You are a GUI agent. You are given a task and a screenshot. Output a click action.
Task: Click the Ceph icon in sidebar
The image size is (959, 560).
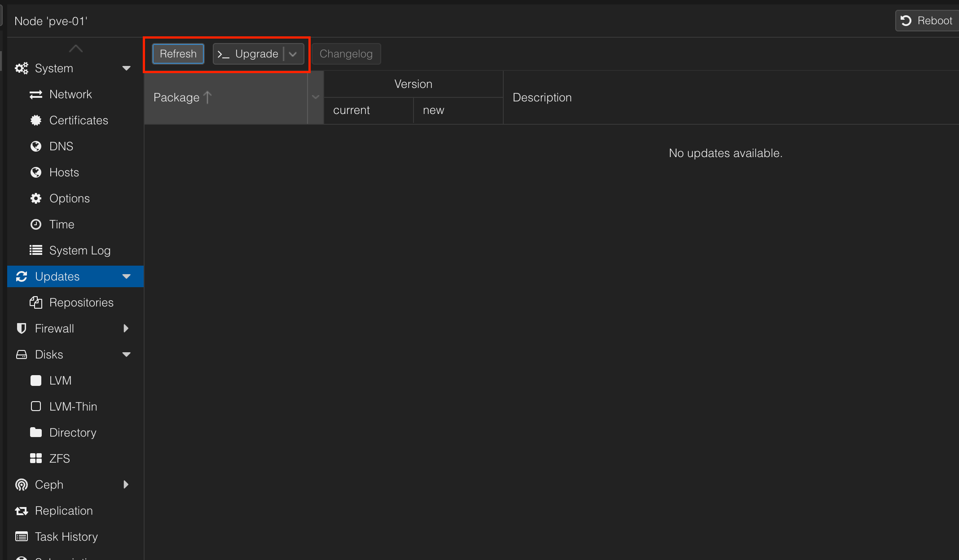click(x=22, y=485)
